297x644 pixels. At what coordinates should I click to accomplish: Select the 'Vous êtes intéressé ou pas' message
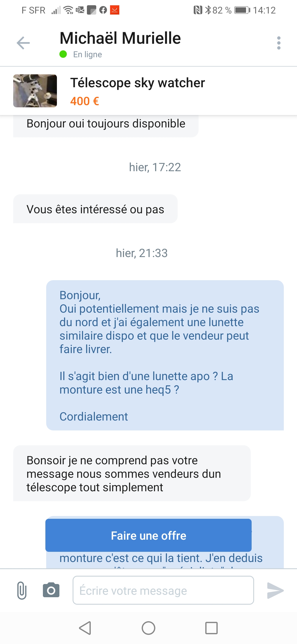point(95,209)
